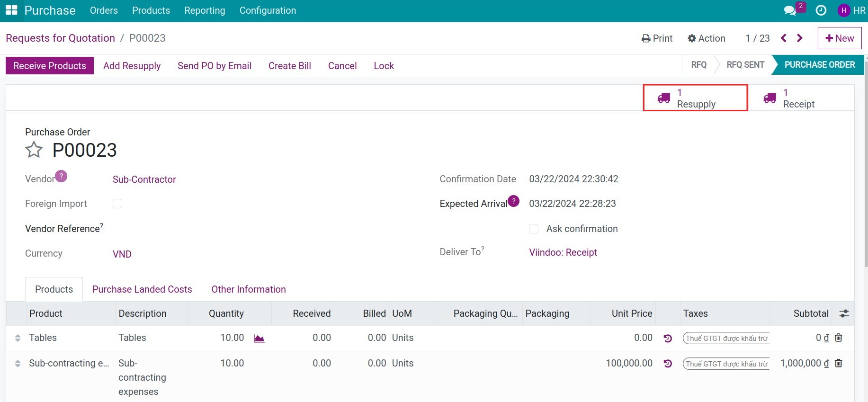Open the Action dropdown menu
Screen dimensions: 868x402
[x=707, y=38]
